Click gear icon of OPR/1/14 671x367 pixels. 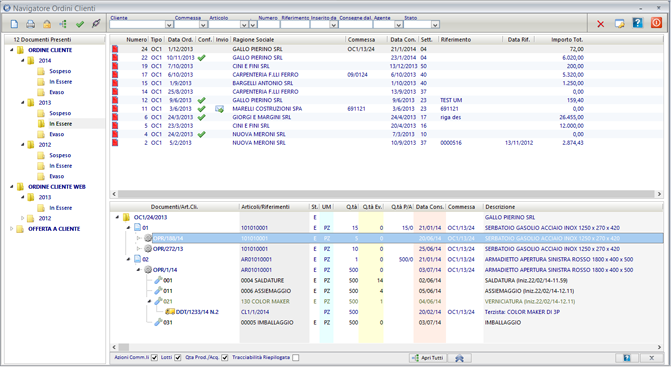pyautogui.click(x=148, y=270)
